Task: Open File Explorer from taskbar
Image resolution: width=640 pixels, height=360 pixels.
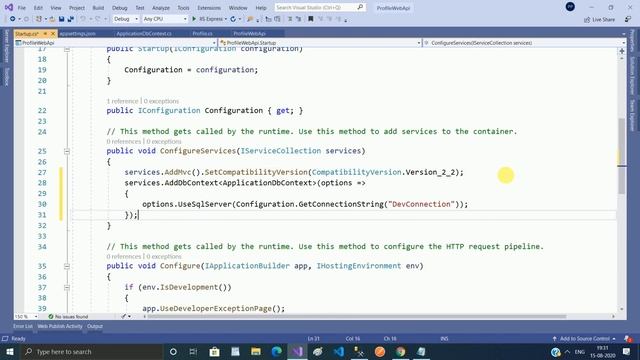Action: tap(256, 351)
